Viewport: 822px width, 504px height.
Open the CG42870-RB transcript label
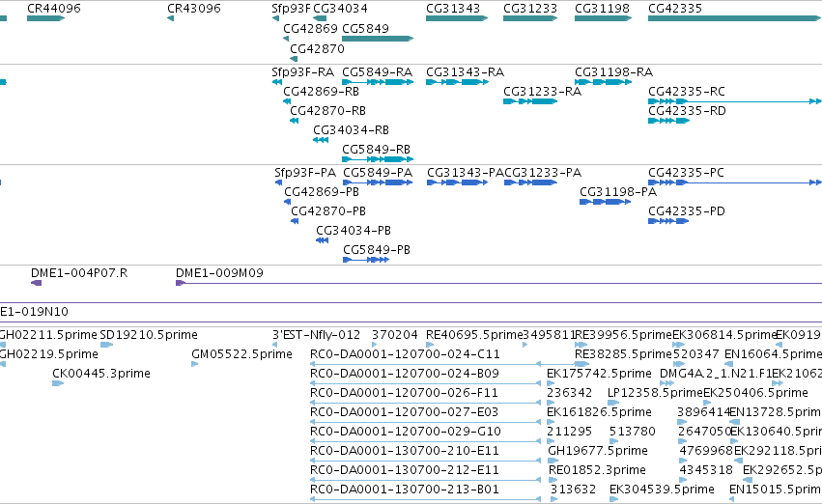[x=327, y=111]
